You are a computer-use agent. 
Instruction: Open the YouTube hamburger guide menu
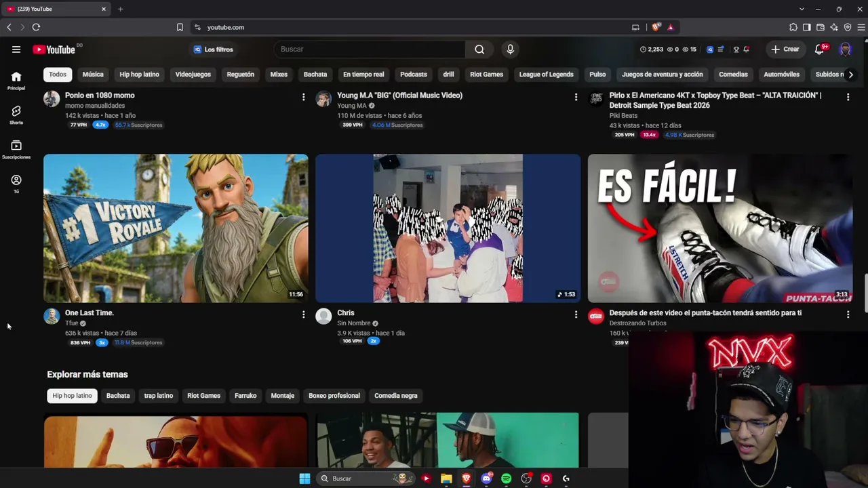coord(16,49)
